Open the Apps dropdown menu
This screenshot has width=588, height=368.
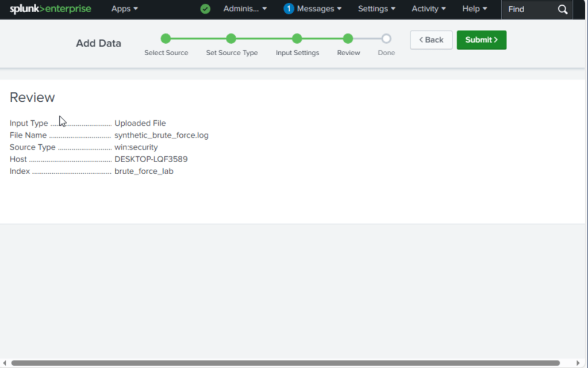[x=124, y=9]
